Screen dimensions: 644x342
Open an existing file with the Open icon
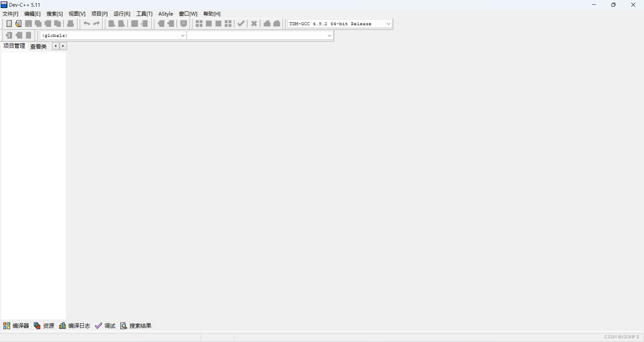coord(18,23)
